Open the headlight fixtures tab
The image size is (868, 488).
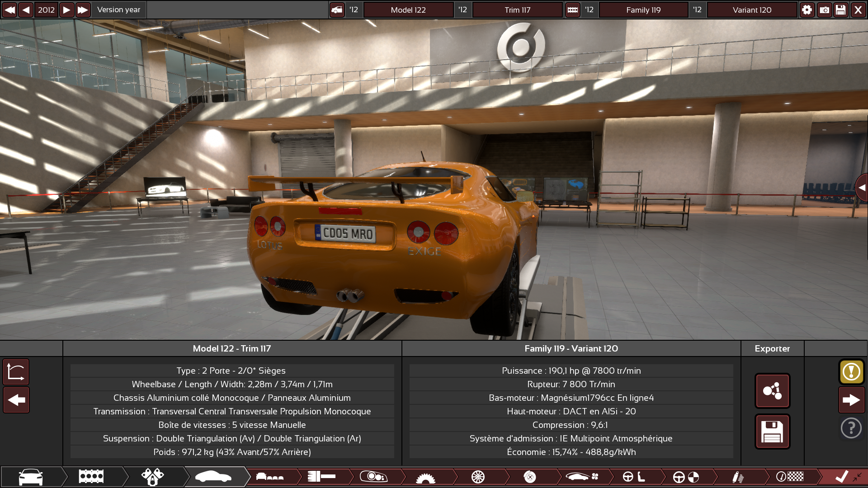[x=373, y=477]
